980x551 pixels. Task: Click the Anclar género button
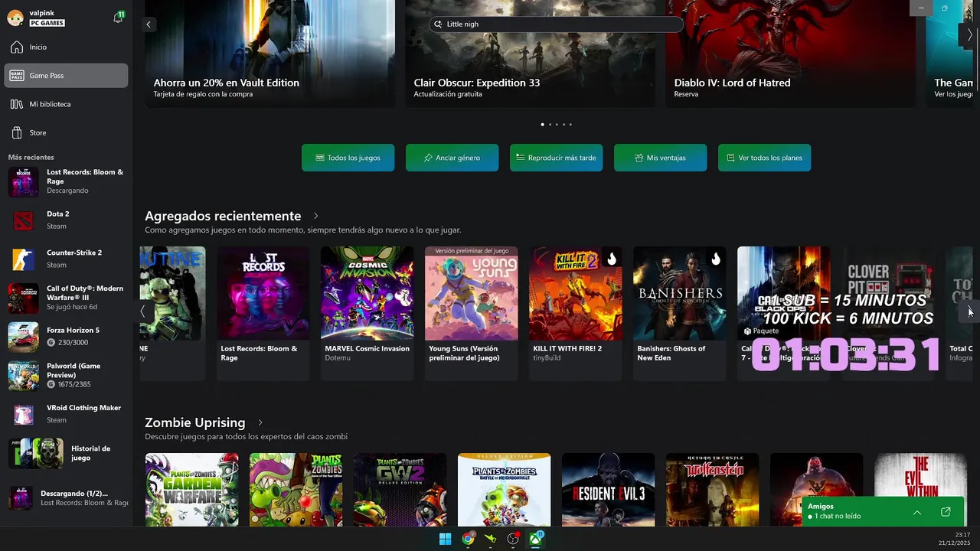coord(452,158)
